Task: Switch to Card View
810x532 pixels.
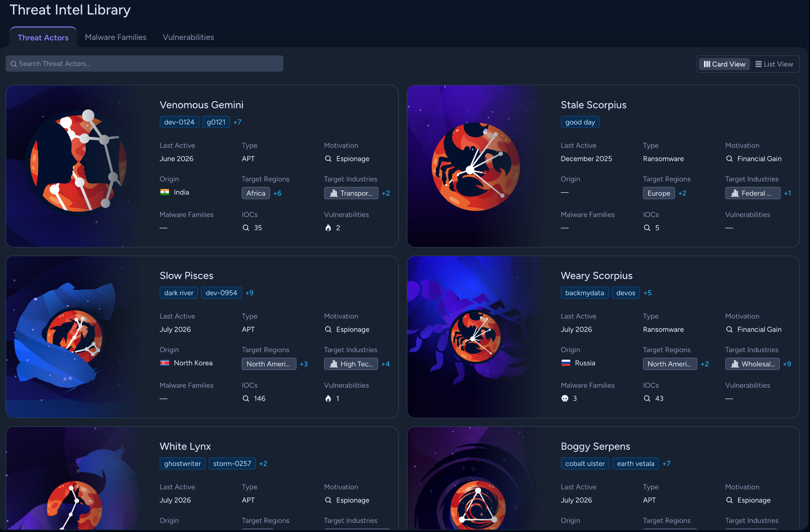Action: (724, 64)
